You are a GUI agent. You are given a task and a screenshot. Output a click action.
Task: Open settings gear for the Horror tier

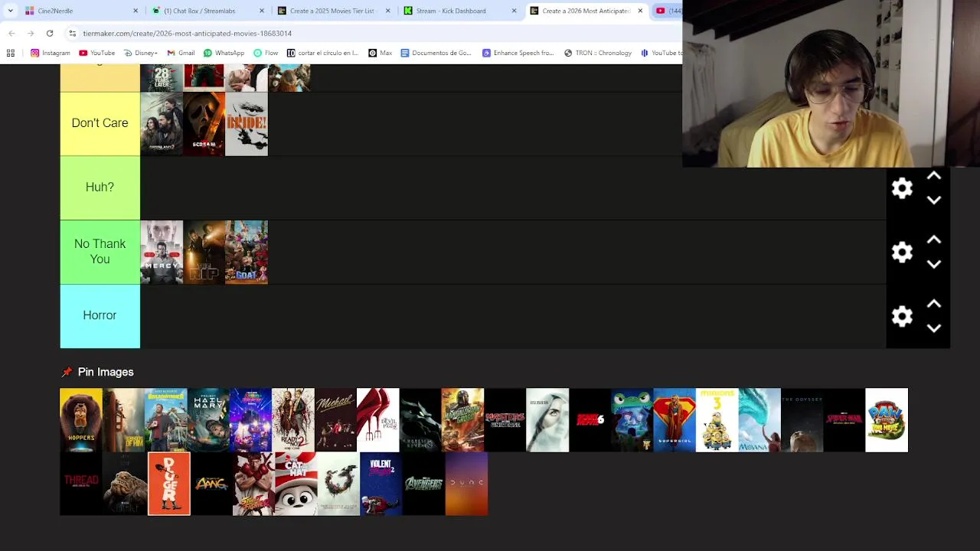(x=902, y=316)
